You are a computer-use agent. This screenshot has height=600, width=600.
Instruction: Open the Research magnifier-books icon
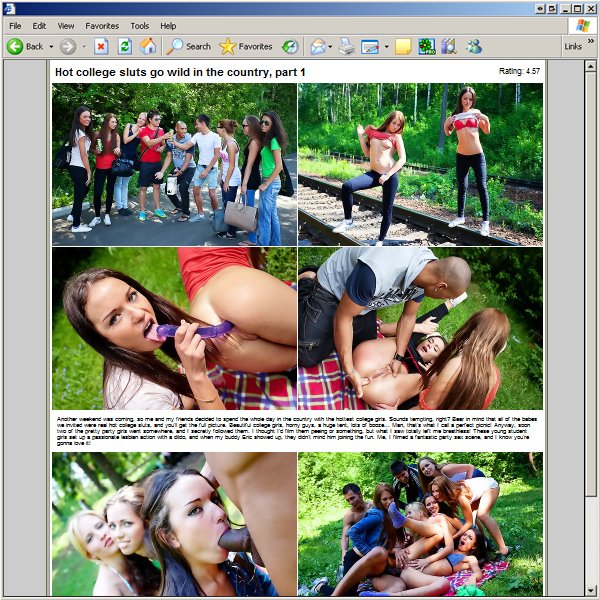448,47
